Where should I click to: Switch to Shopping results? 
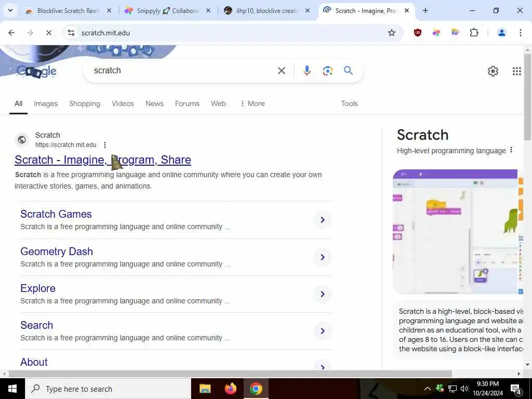[x=85, y=103]
